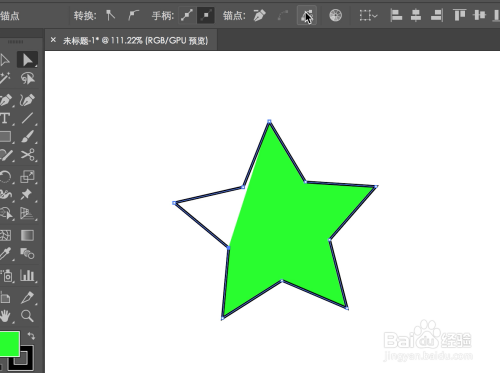Image resolution: width=500 pixels, height=373 pixels.
Task: Select the Zoom magnifier tool
Action: [27, 315]
